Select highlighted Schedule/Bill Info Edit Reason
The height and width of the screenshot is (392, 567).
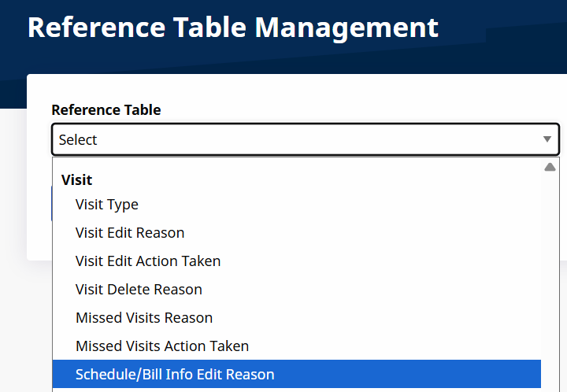175,375
